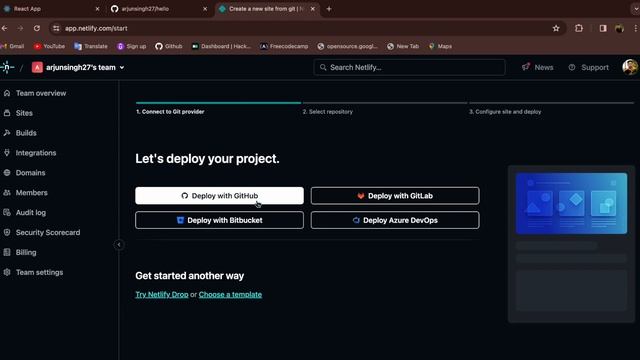Image resolution: width=640 pixels, height=360 pixels.
Task: Open YouTube bookmark
Action: click(49, 47)
